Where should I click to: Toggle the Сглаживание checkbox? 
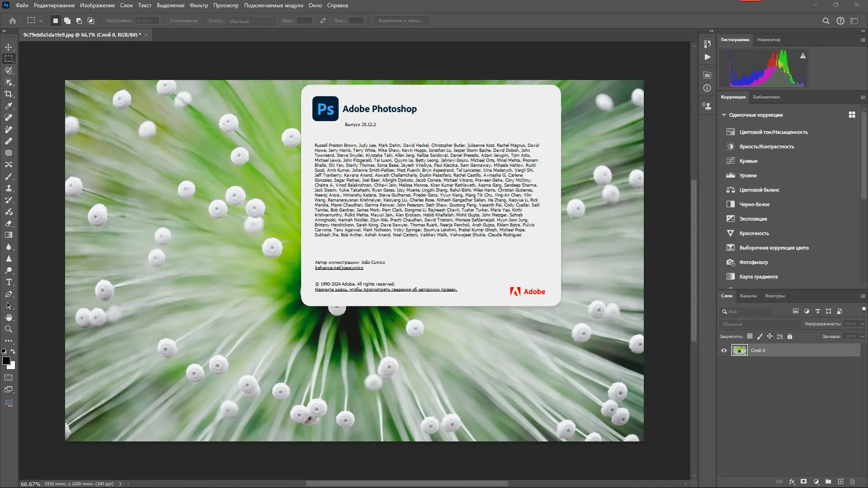165,21
